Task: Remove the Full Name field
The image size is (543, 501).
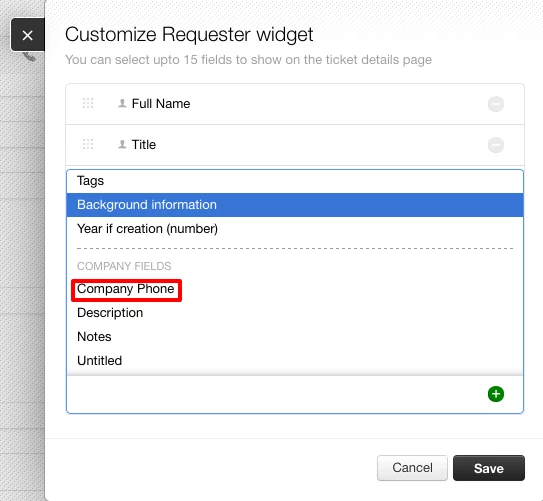Action: [x=496, y=104]
